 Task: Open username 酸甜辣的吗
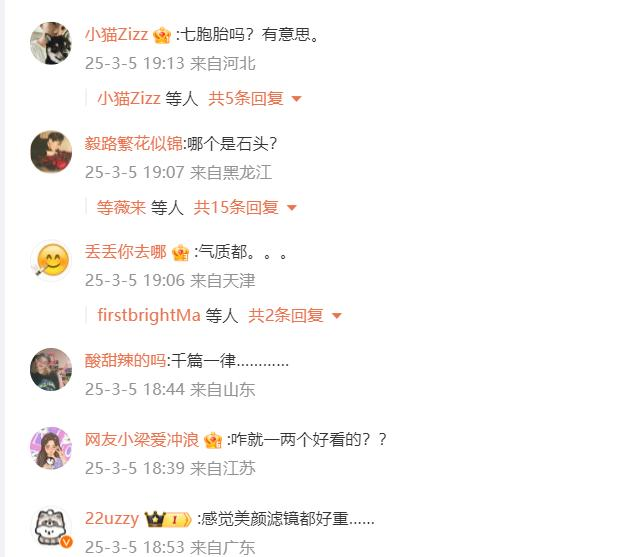(125, 360)
